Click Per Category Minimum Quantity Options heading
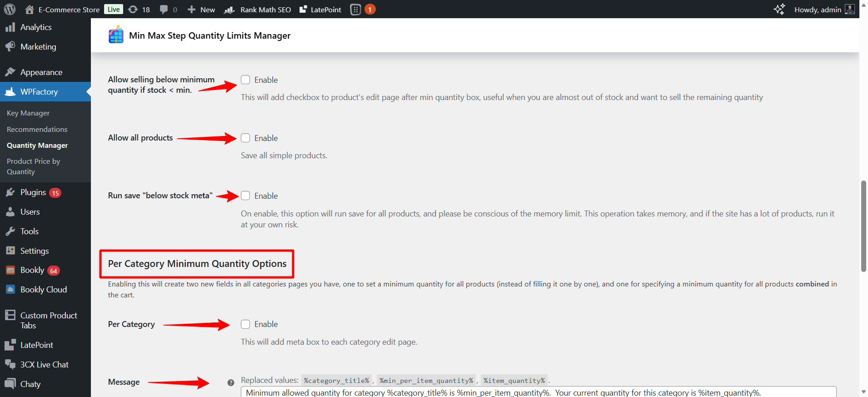This screenshot has height=397, width=868. pyautogui.click(x=197, y=264)
